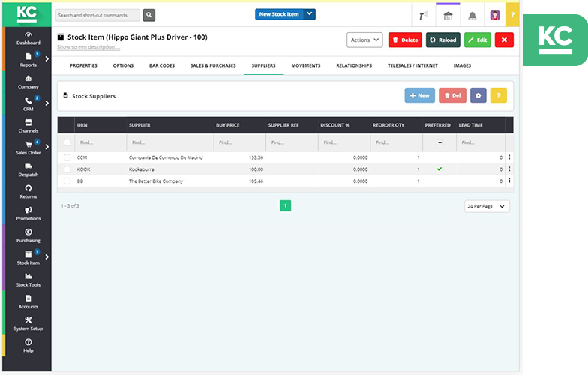
Task: Go to Purchasing section
Action: point(28,235)
